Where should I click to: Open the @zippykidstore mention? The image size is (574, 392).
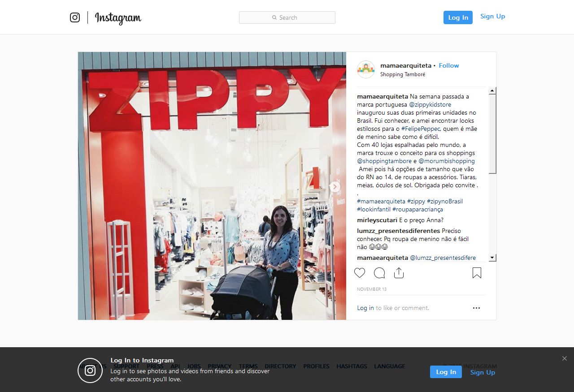pos(430,104)
